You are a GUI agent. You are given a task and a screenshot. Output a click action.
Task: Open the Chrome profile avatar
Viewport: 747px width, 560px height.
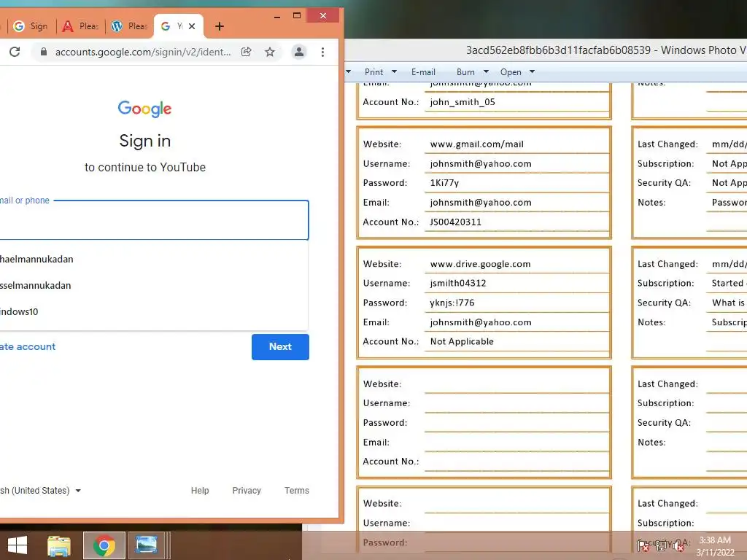298,52
